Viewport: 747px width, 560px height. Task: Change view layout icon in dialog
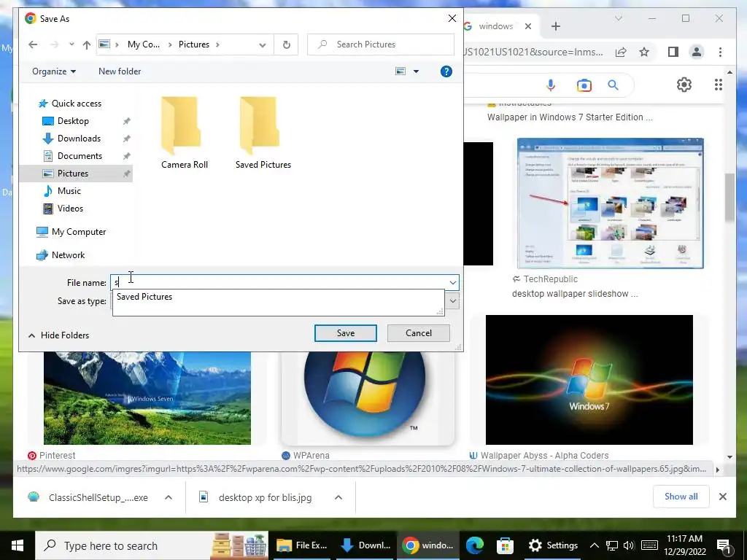pyautogui.click(x=400, y=71)
